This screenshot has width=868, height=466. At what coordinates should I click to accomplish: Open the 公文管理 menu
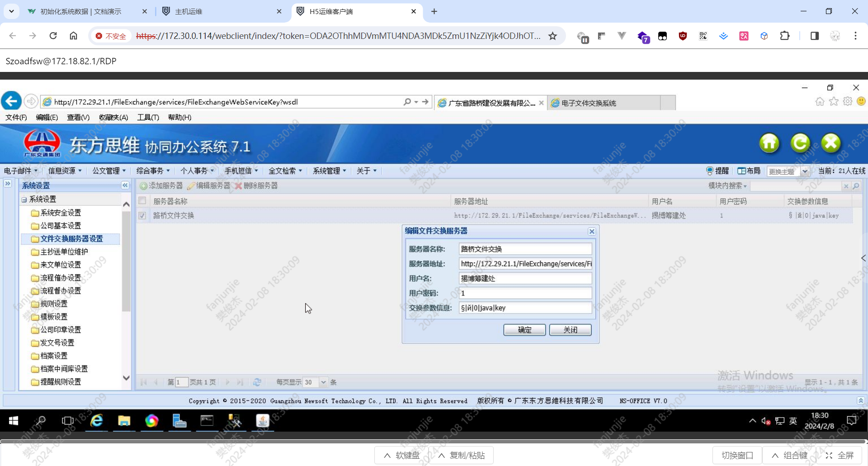coord(109,171)
